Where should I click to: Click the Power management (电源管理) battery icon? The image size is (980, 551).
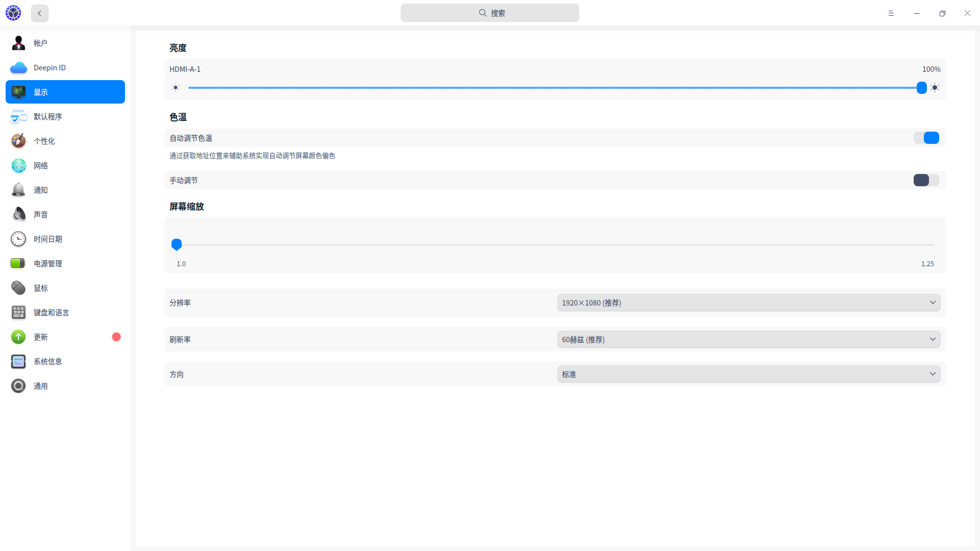coord(18,263)
